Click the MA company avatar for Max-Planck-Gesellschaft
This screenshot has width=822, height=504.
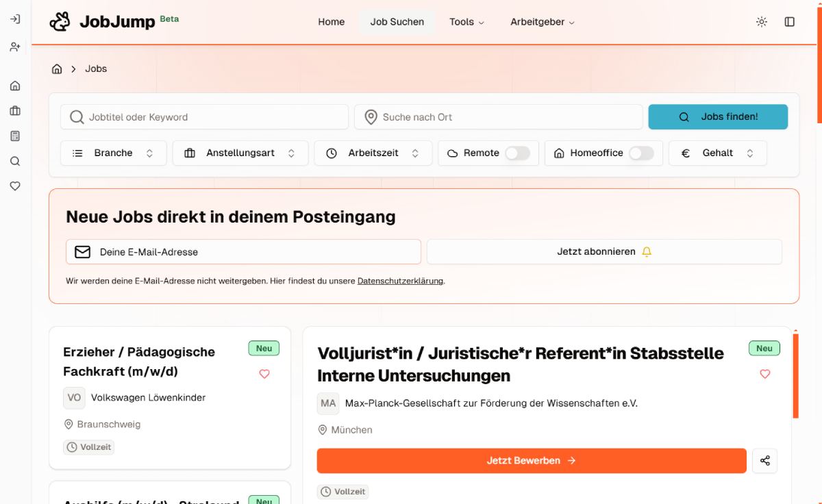pyautogui.click(x=328, y=403)
